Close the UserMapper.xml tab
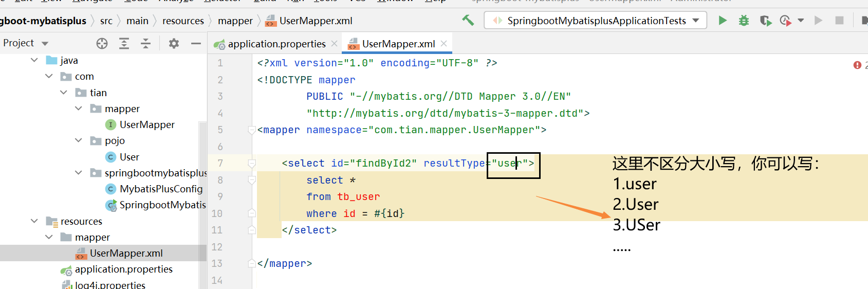Screen dimensions: 868x289 (444, 44)
